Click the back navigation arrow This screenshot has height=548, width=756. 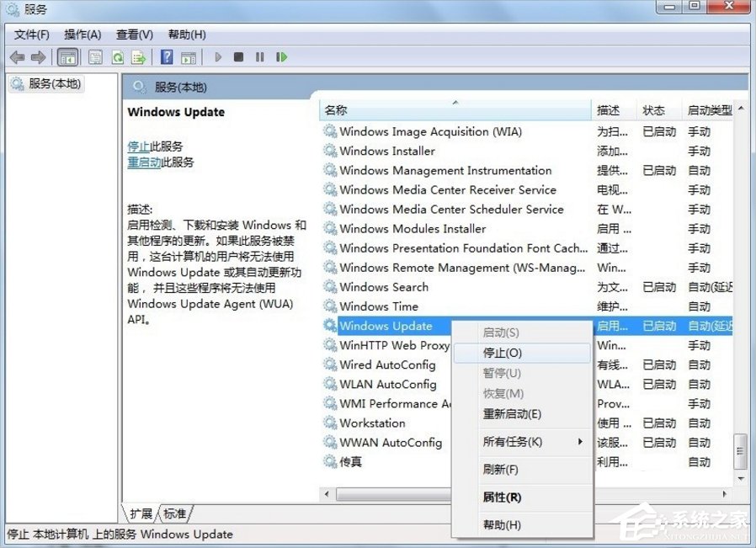[17, 57]
